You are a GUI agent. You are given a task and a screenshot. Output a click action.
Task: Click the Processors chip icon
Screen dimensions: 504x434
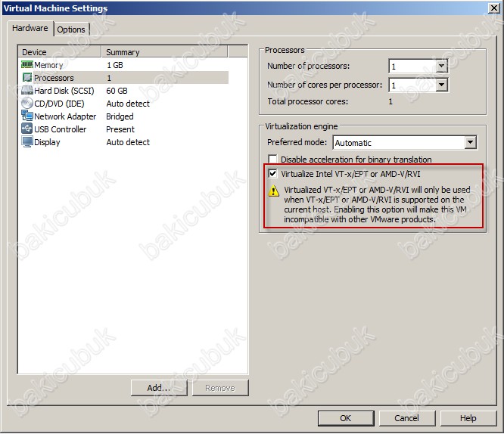tap(27, 77)
